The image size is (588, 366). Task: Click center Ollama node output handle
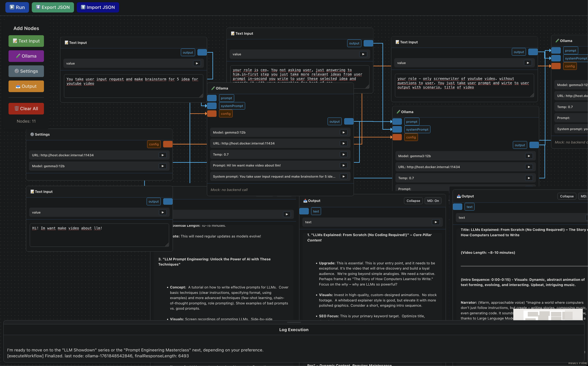click(x=349, y=121)
